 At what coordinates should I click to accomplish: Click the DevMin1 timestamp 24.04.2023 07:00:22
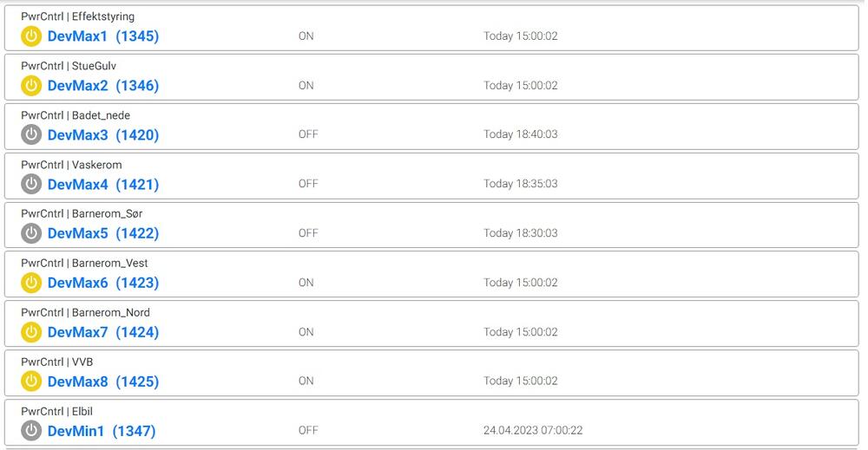pyautogui.click(x=533, y=430)
